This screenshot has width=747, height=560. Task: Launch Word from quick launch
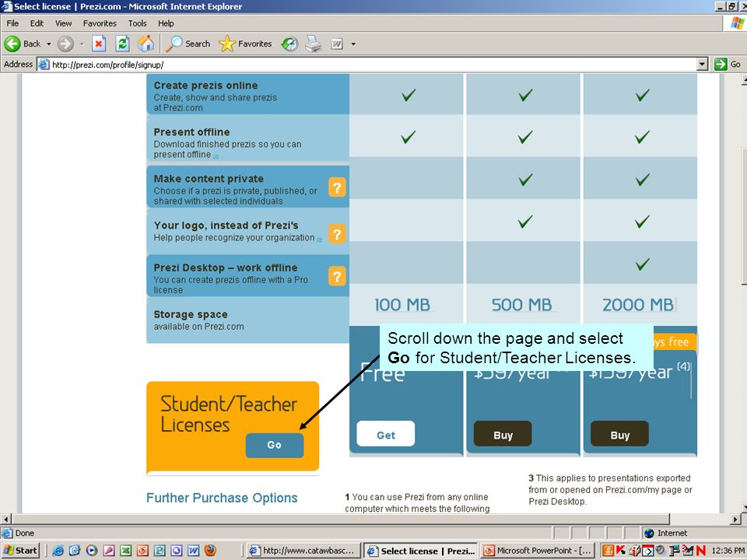(193, 551)
